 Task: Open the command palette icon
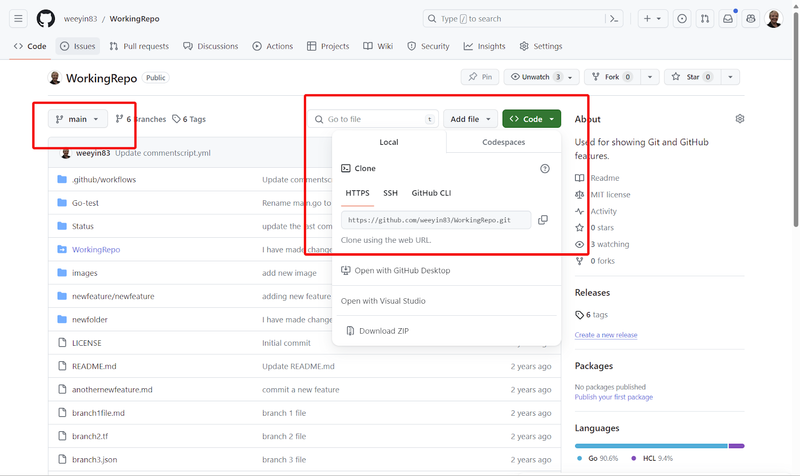614,19
